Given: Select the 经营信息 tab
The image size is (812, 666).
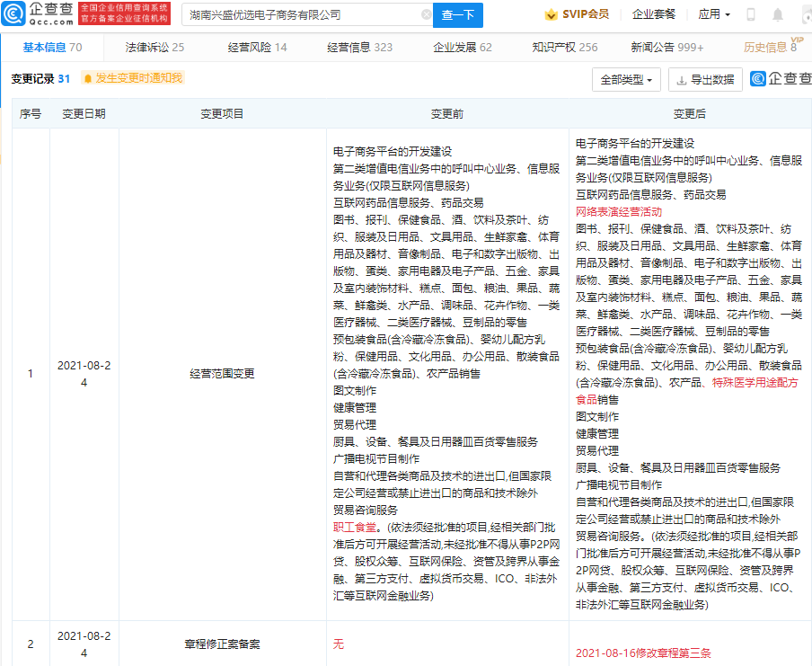Looking at the screenshot, I should pos(360,48).
